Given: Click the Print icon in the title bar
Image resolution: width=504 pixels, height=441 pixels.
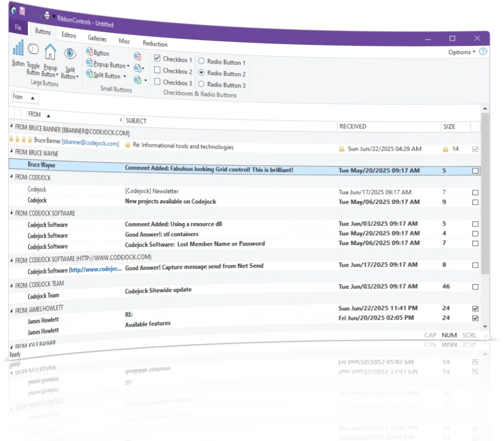Looking at the screenshot, I should click(x=46, y=15).
